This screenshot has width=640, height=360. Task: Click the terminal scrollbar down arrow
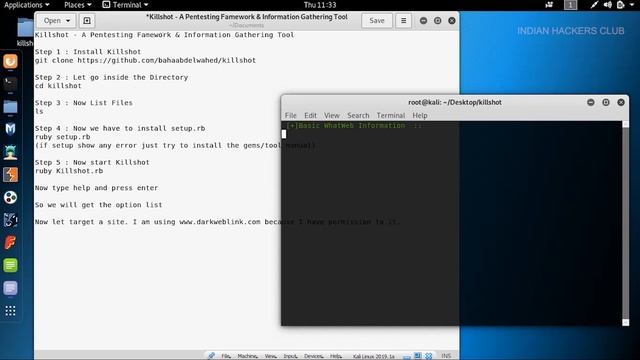coord(625,322)
